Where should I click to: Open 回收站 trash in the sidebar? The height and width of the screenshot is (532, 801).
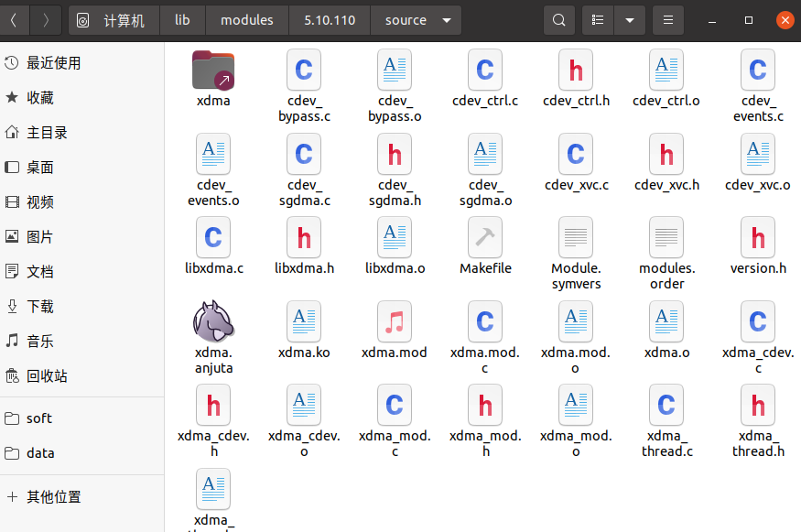[81, 375]
